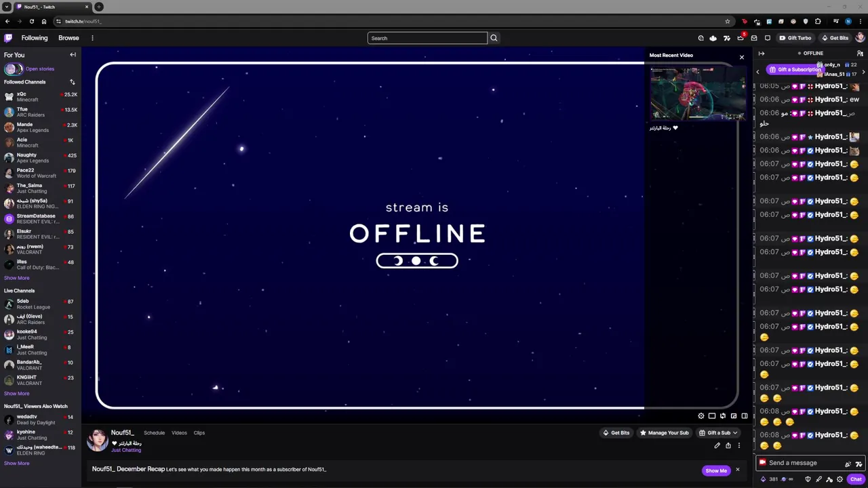Toggle picture-in-picture mini player icon
The image size is (868, 488).
[734, 415]
